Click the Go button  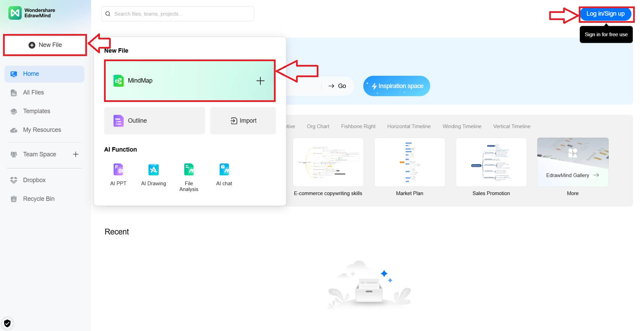[x=337, y=86]
